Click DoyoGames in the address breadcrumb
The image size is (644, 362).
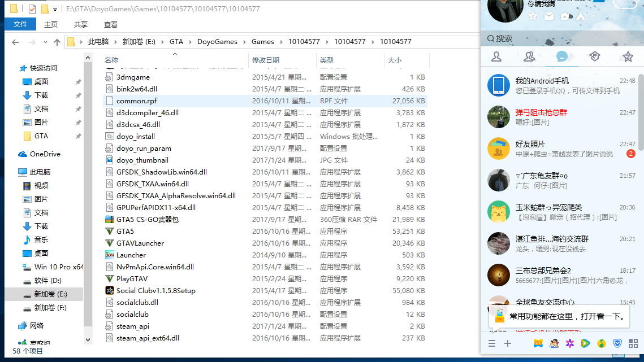pyautogui.click(x=217, y=42)
